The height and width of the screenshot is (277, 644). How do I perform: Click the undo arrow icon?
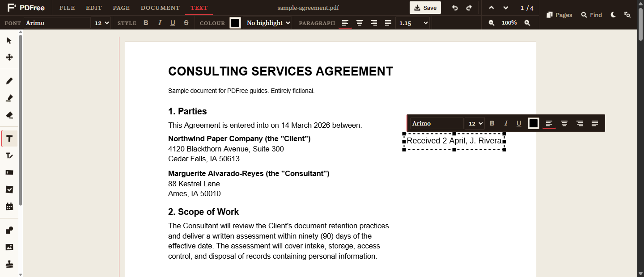coord(455,8)
